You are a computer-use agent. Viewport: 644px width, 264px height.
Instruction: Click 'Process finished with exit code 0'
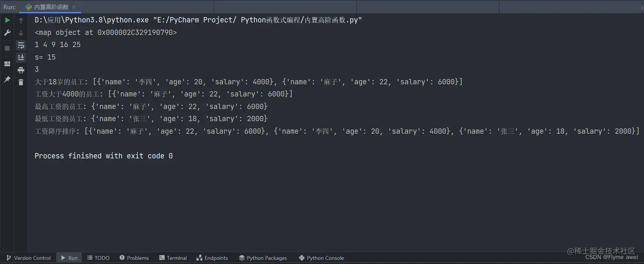103,156
